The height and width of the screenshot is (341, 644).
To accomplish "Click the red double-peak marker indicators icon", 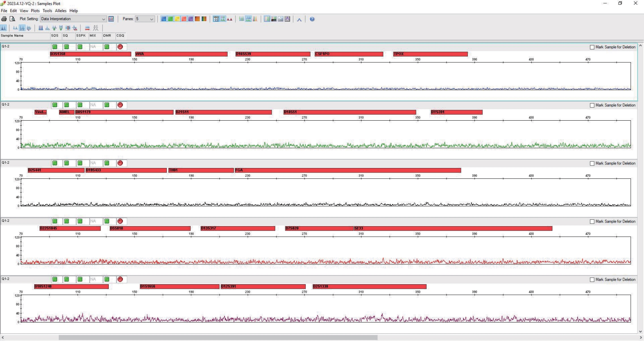I will pyautogui.click(x=230, y=19).
